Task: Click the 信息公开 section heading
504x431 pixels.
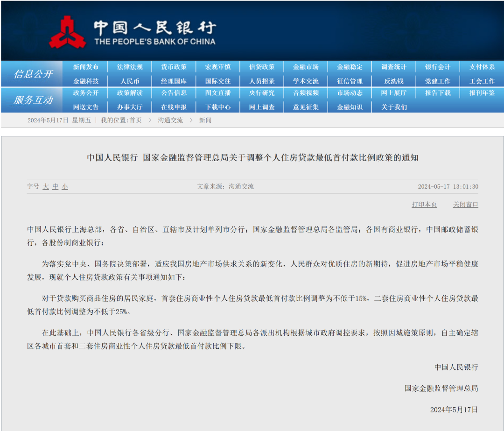Action: click(33, 74)
